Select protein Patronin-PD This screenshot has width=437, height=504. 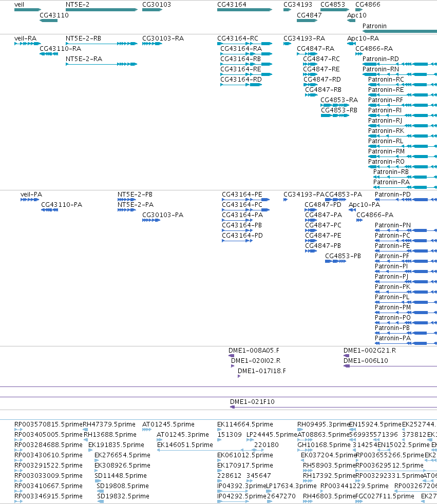[x=393, y=195]
